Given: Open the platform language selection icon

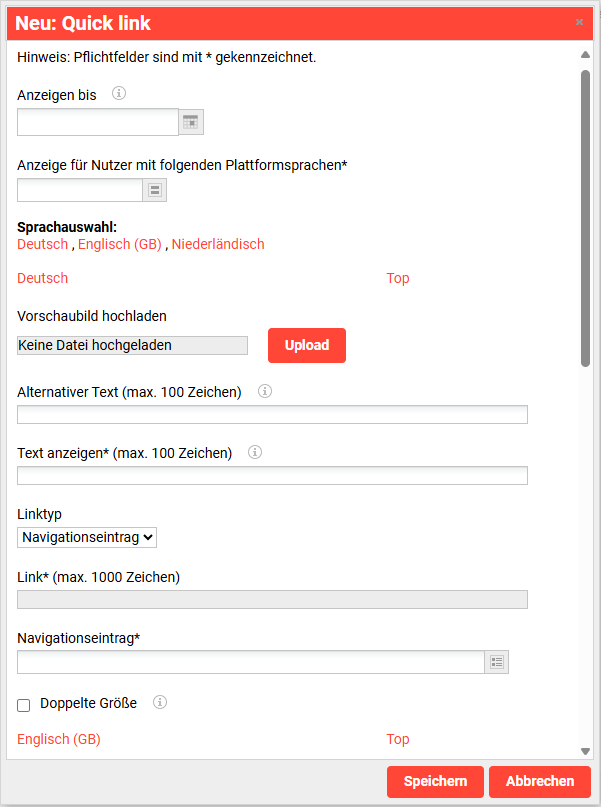Looking at the screenshot, I should (x=155, y=189).
